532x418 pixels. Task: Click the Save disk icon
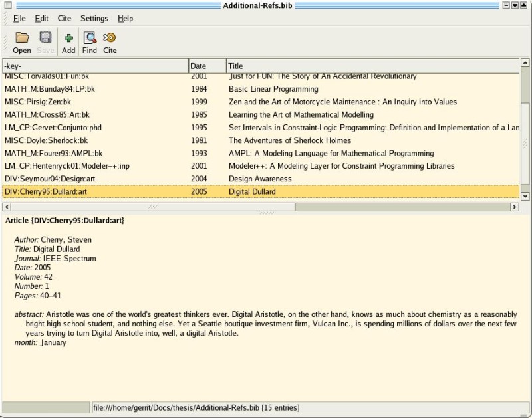(45, 38)
